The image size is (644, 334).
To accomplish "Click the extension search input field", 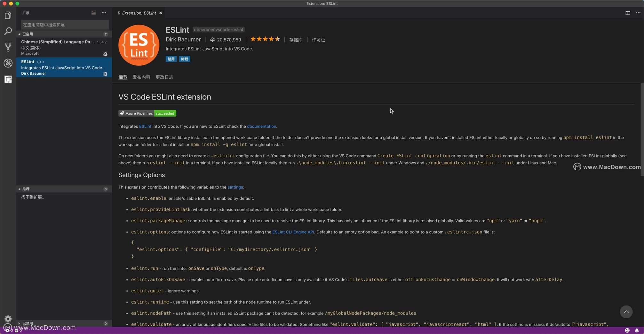I will 65,25.
